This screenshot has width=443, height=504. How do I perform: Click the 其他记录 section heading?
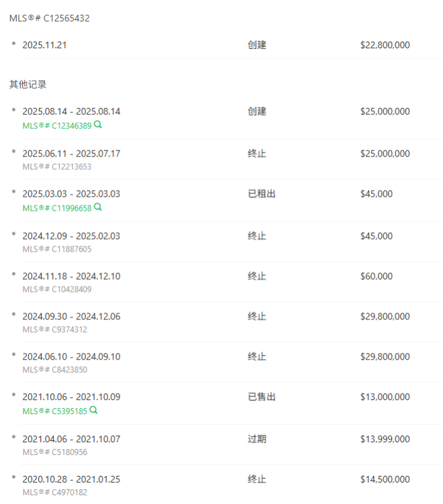28,85
